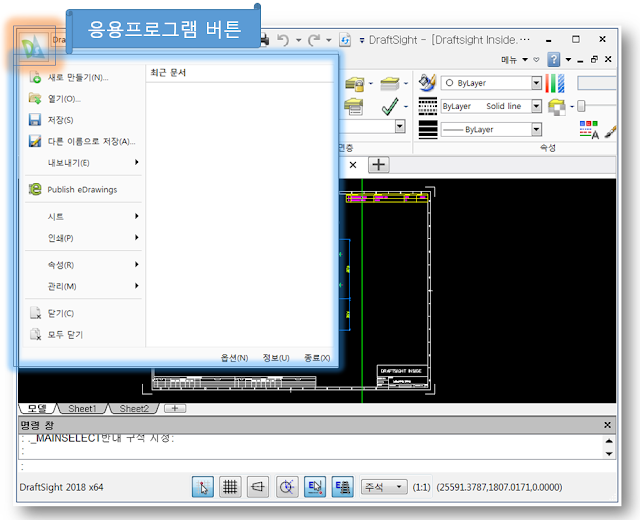The height and width of the screenshot is (520, 640).
Task: Click the property painter brush icon
Action: [x=610, y=132]
